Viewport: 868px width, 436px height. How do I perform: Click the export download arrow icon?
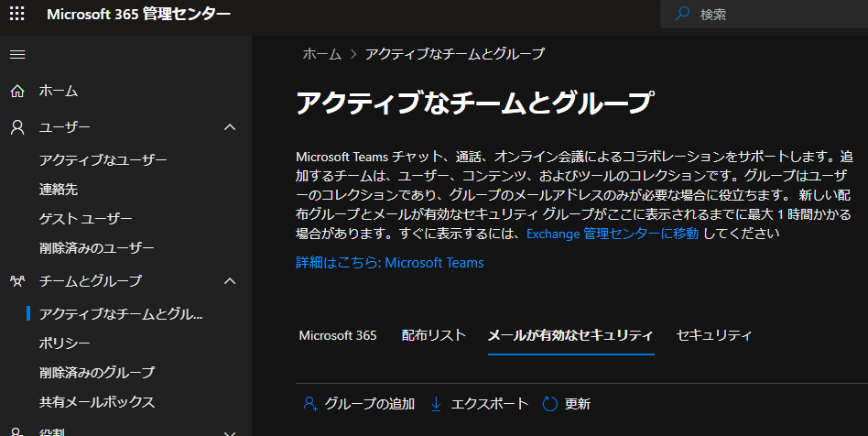[436, 404]
